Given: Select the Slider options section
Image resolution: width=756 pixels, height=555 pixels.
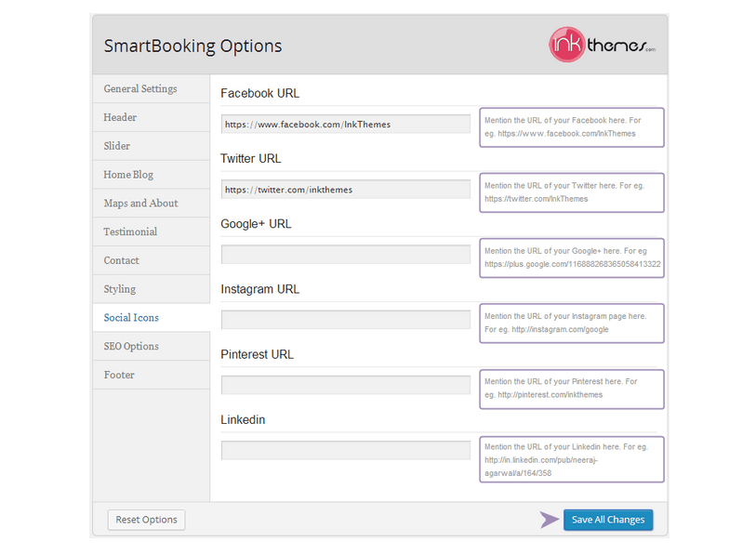Looking at the screenshot, I should coord(116,146).
